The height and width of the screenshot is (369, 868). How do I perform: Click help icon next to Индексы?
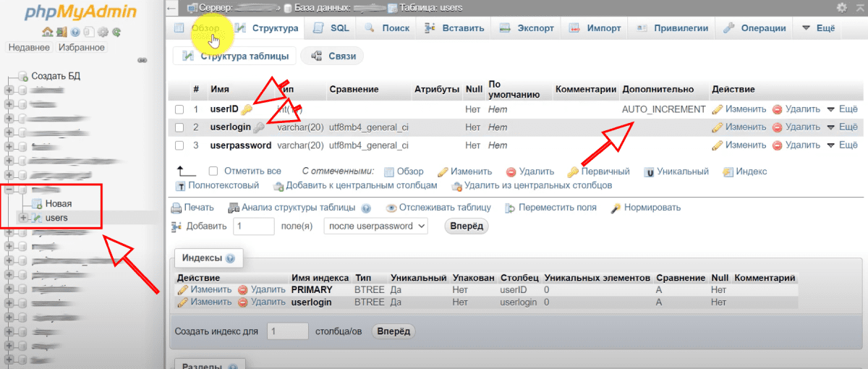[230, 258]
